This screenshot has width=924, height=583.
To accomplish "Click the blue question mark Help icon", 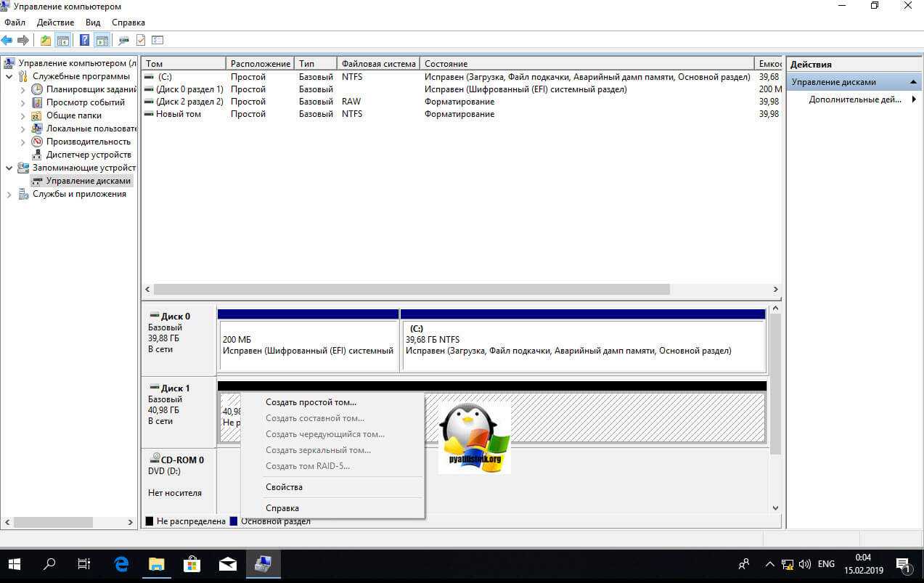I will coord(85,41).
